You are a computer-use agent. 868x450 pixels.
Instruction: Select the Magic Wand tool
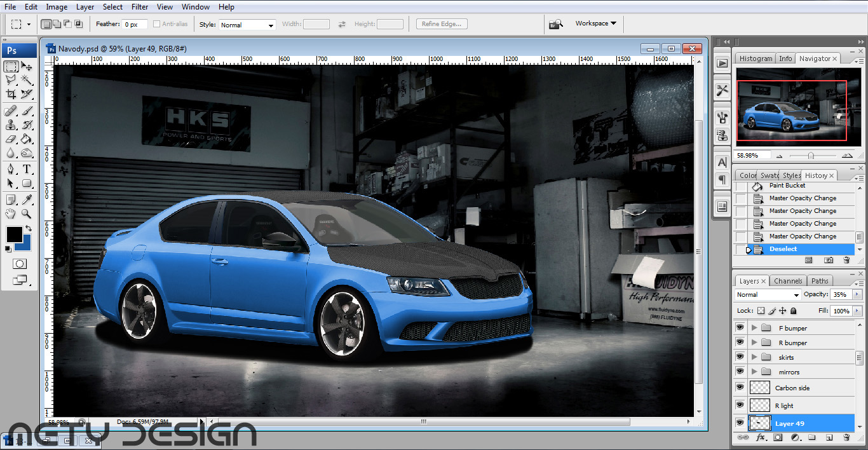coord(27,80)
